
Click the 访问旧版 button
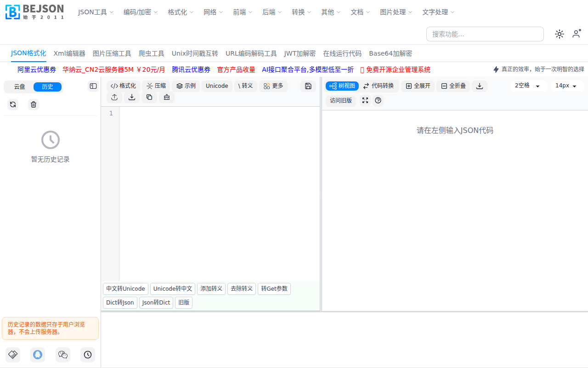(340, 100)
